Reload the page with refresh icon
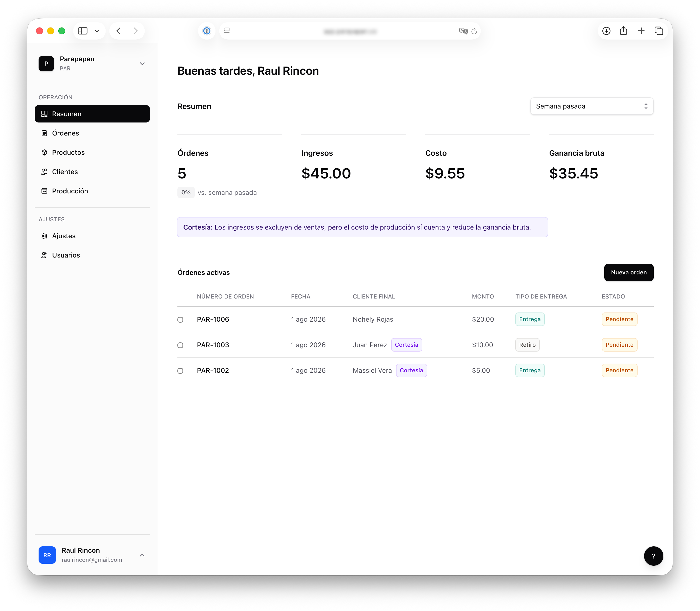This screenshot has height=611, width=700. pos(474,31)
